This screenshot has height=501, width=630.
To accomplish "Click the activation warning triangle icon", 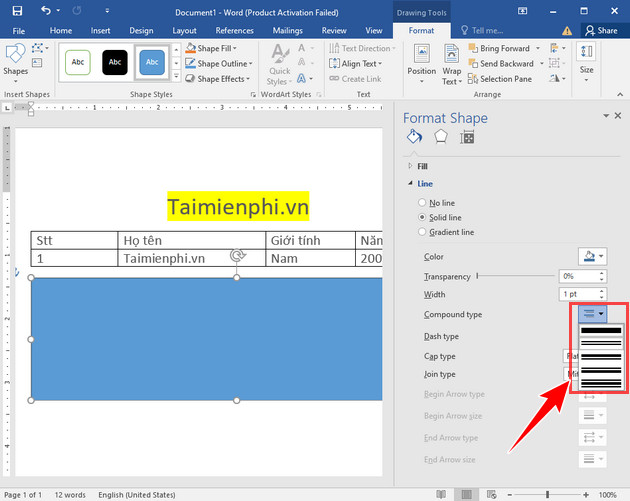I will 567,31.
